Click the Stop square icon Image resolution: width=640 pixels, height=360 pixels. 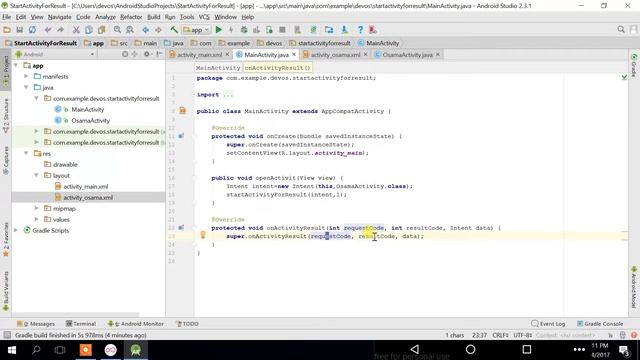[282, 30]
